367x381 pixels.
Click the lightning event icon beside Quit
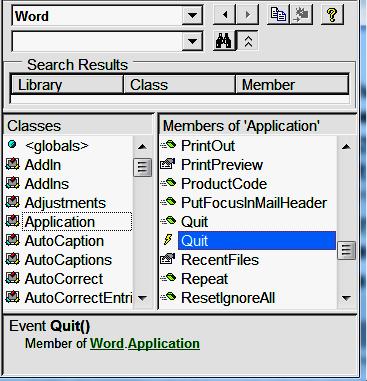pos(168,240)
